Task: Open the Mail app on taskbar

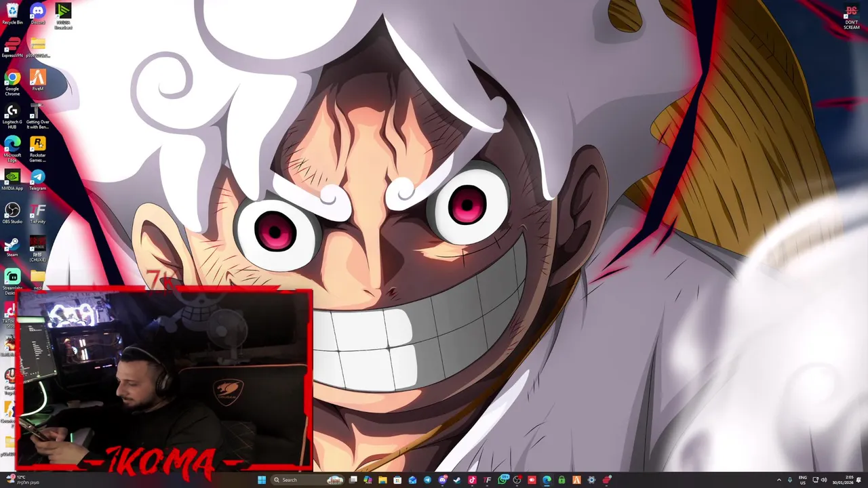Action: (412, 480)
